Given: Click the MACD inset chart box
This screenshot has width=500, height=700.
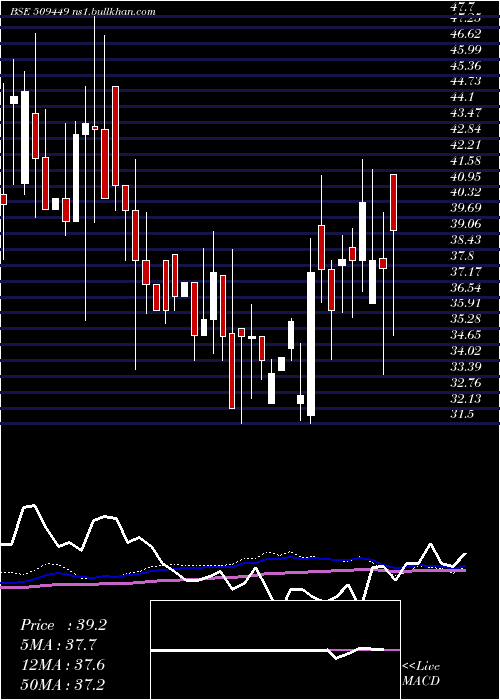Looking at the screenshot, I should 275,650.
